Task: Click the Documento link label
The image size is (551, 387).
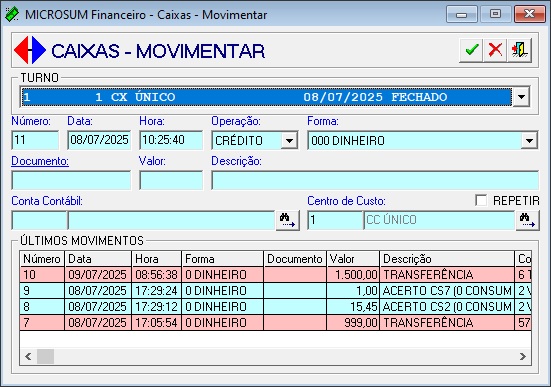Action: point(40,161)
